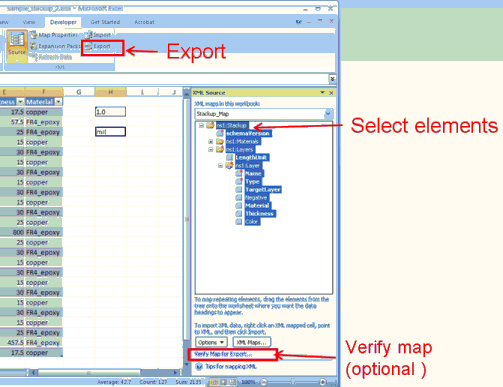Image resolution: width=503 pixels, height=387 pixels.
Task: Click cell H containing mil
Action: [110, 132]
